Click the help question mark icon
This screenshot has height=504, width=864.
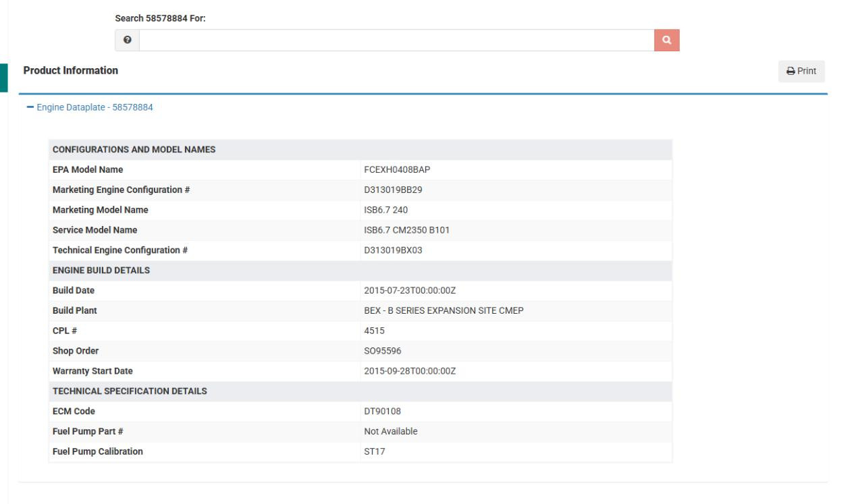(x=127, y=40)
